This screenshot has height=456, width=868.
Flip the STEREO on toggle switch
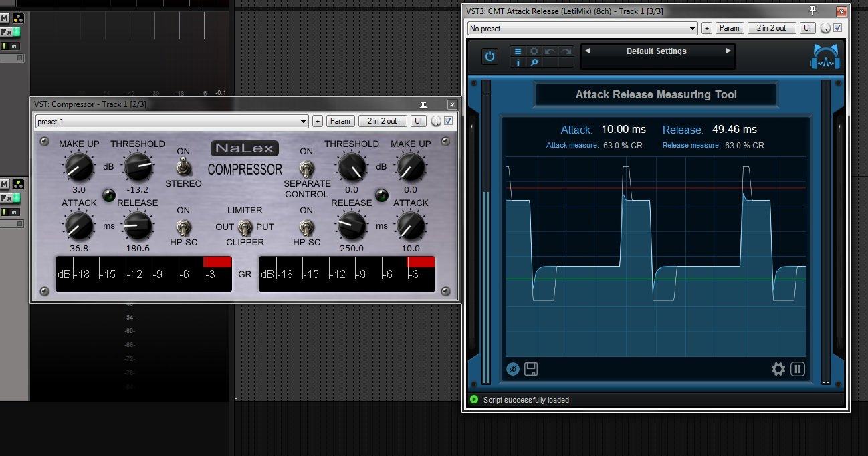tap(183, 167)
